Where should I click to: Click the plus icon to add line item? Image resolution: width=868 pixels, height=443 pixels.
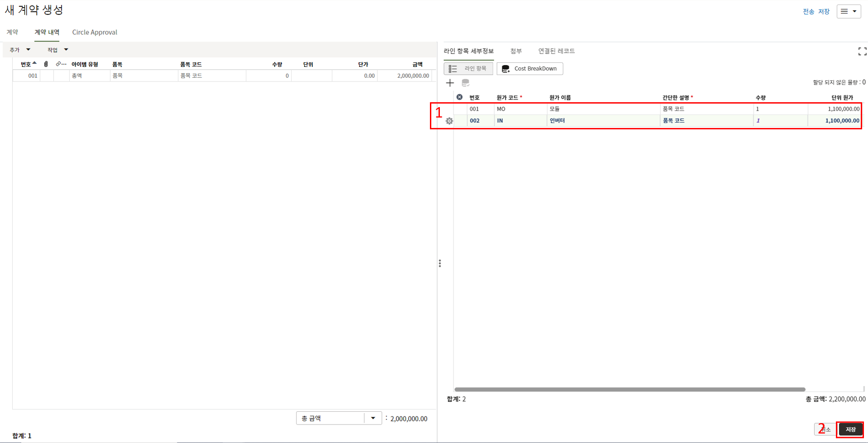(450, 83)
